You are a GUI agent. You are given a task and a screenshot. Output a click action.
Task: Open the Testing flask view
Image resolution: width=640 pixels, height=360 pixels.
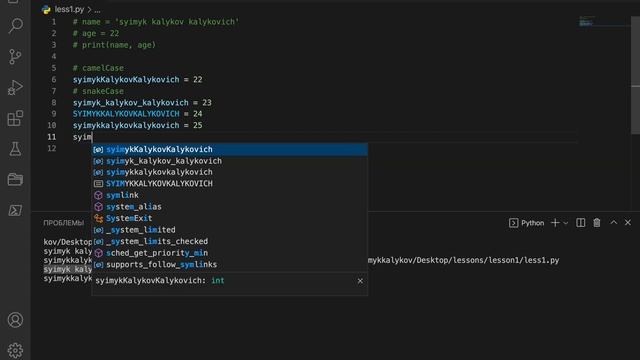15,149
